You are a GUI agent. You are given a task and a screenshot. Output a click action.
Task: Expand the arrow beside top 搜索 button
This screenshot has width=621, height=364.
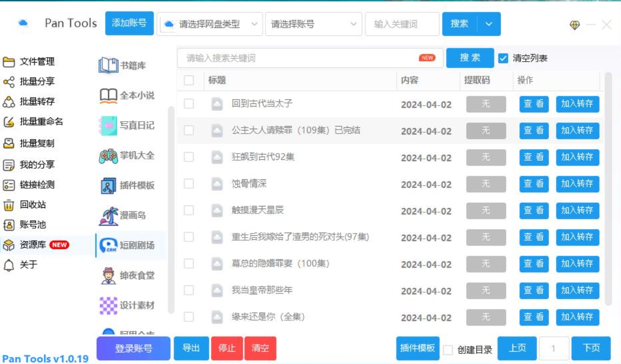click(489, 24)
